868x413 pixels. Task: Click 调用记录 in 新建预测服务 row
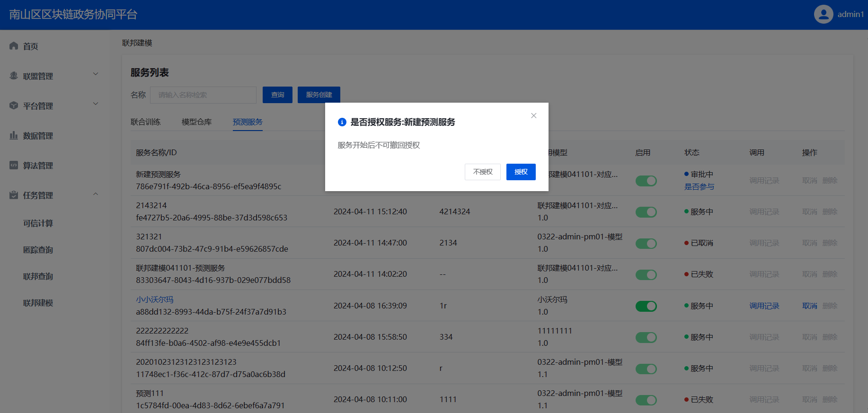pyautogui.click(x=764, y=181)
